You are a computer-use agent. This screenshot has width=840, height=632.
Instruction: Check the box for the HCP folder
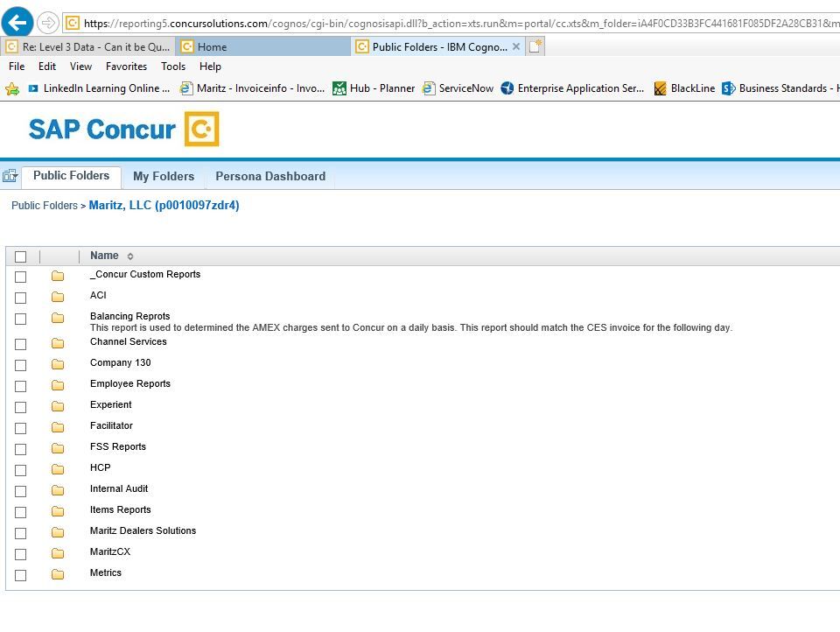click(x=20, y=470)
